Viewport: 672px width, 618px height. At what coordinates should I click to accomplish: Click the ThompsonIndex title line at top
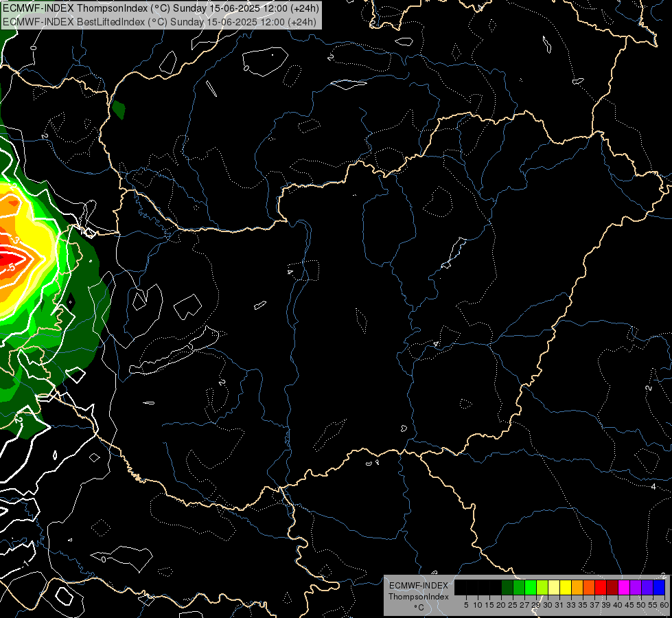[161, 8]
